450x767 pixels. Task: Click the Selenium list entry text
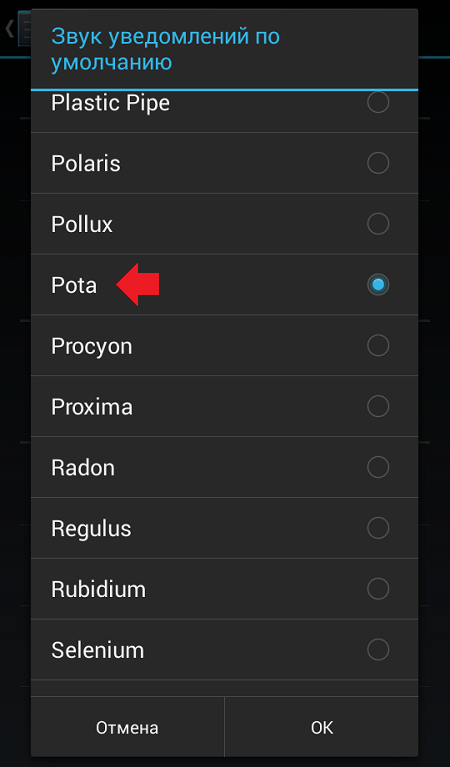(97, 650)
